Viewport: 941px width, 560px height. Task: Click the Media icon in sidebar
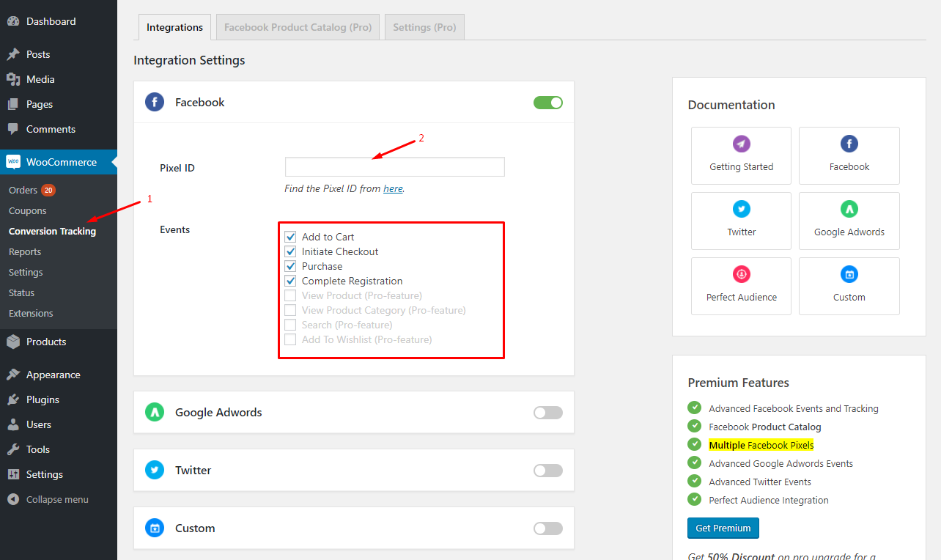coord(13,79)
